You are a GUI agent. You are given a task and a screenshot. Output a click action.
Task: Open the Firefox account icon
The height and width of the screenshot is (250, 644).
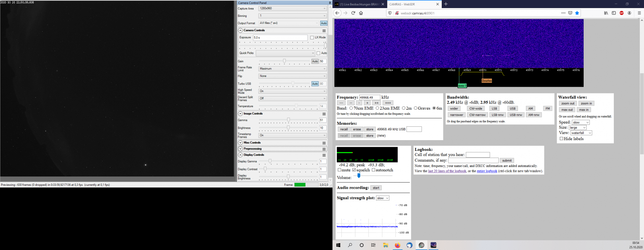pyautogui.click(x=629, y=13)
